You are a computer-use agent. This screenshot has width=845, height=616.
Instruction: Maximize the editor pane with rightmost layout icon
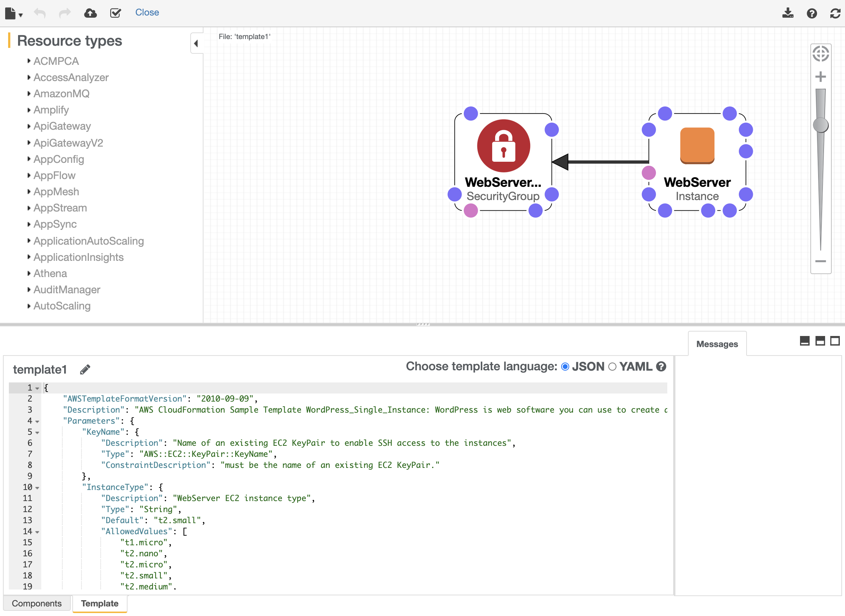[x=835, y=341]
